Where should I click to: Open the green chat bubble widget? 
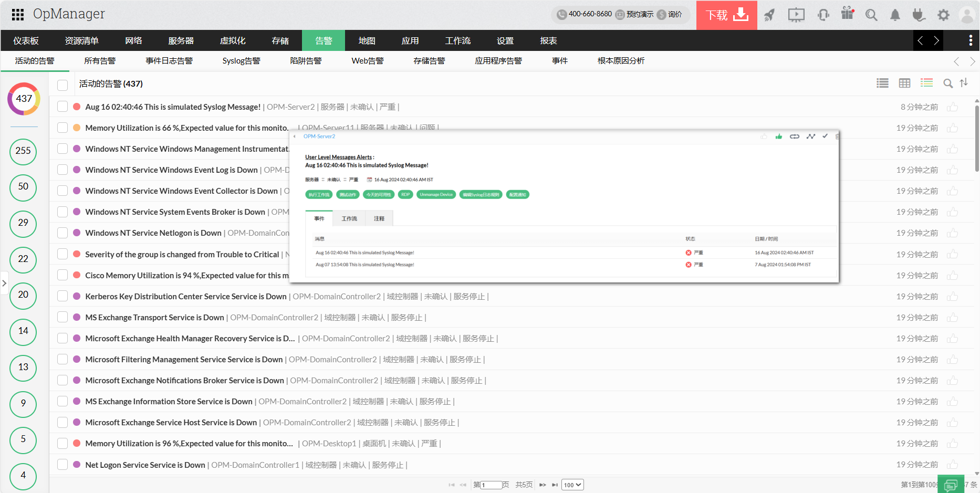click(x=951, y=485)
